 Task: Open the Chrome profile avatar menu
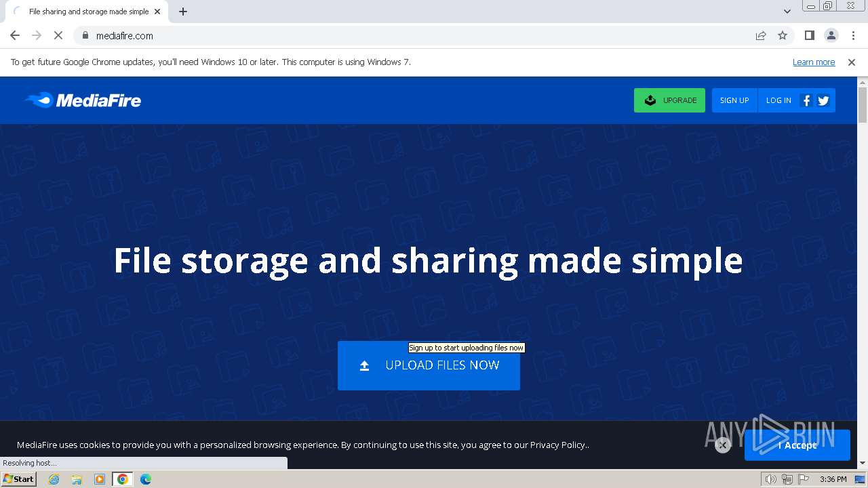pyautogui.click(x=831, y=35)
